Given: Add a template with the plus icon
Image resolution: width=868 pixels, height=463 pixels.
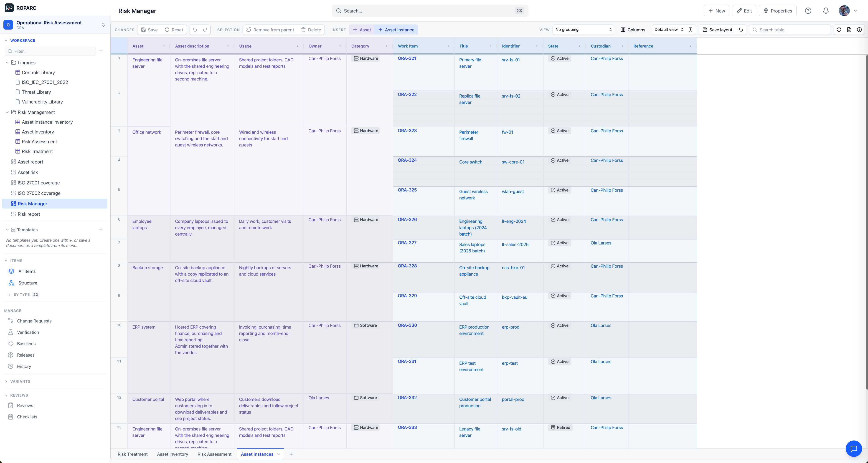Looking at the screenshot, I should click(101, 230).
